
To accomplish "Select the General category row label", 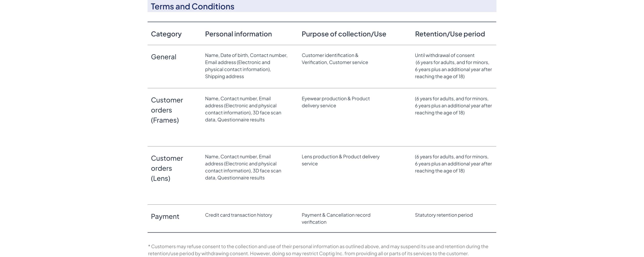I will pos(163,57).
